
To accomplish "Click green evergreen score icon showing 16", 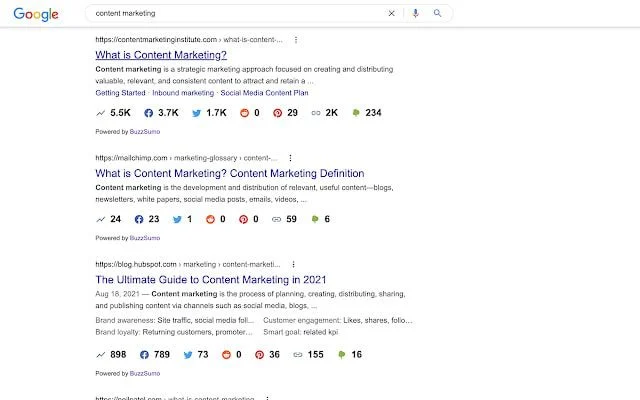I will pos(342,355).
